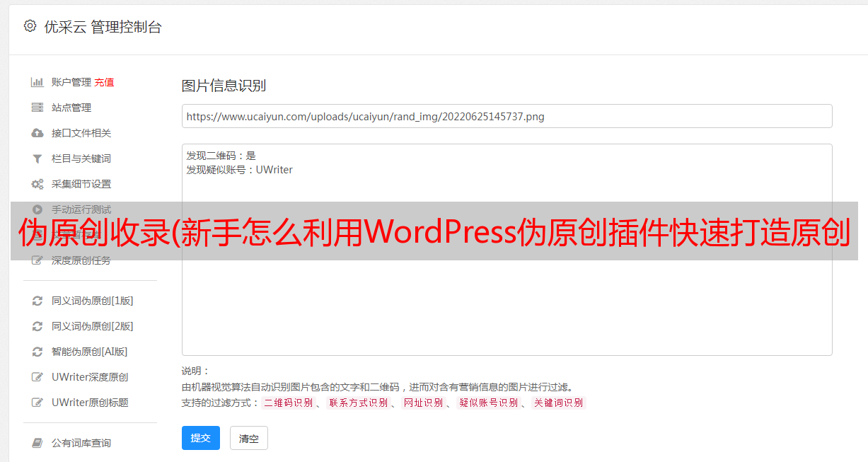This screenshot has height=462, width=868.
Task: Click the edit icon for UWriter深度原创
Action: [x=37, y=377]
